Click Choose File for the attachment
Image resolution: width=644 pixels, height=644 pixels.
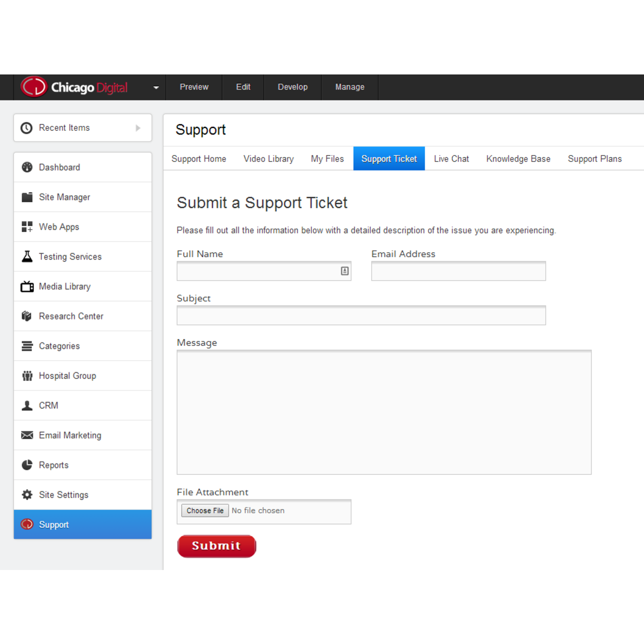tap(205, 510)
